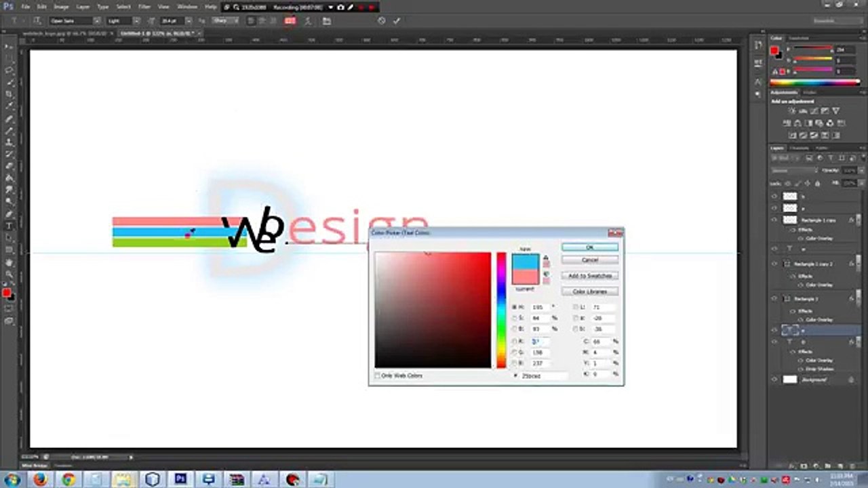Image resolution: width=868 pixels, height=488 pixels.
Task: Select the G green radio button
Action: pos(514,352)
